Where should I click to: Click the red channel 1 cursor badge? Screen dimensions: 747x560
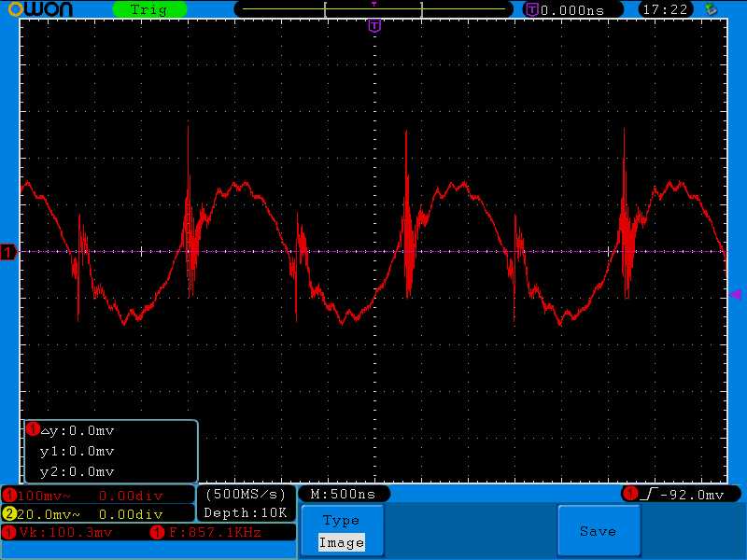point(33,429)
